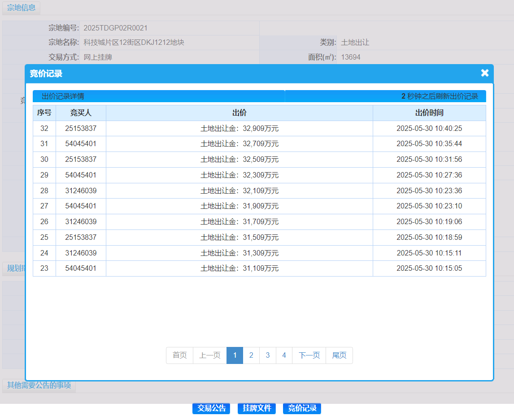Click the 出价记录详情 header tab
The image size is (514, 420).
(x=63, y=96)
